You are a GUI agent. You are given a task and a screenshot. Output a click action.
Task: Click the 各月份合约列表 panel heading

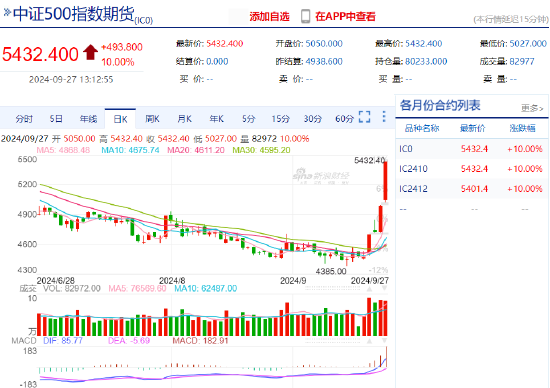440,105
